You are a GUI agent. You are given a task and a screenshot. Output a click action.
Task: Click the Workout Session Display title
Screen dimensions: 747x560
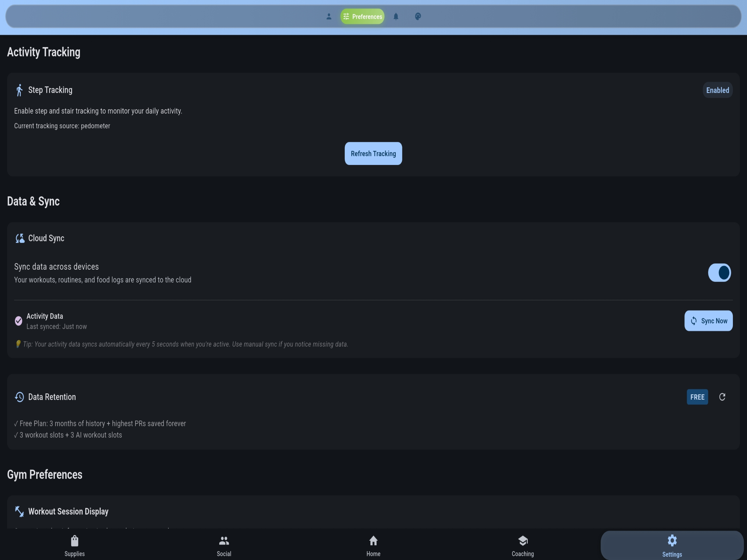(x=68, y=511)
